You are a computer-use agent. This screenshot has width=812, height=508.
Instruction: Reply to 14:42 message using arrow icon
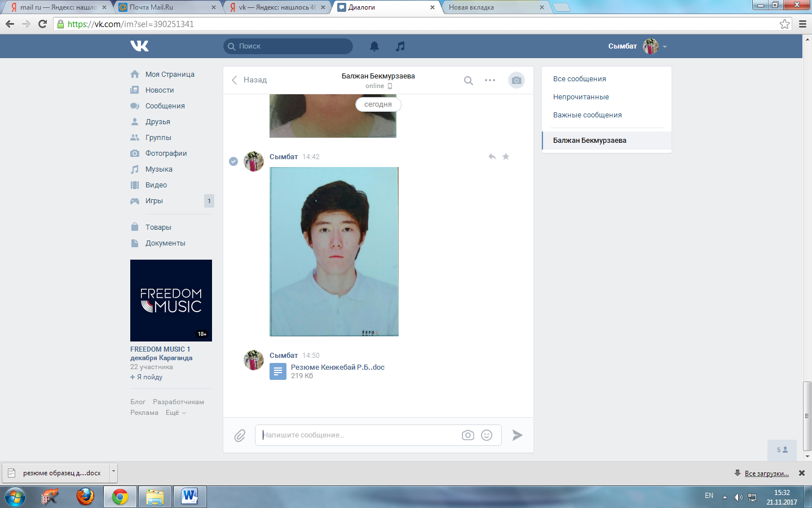tap(492, 156)
